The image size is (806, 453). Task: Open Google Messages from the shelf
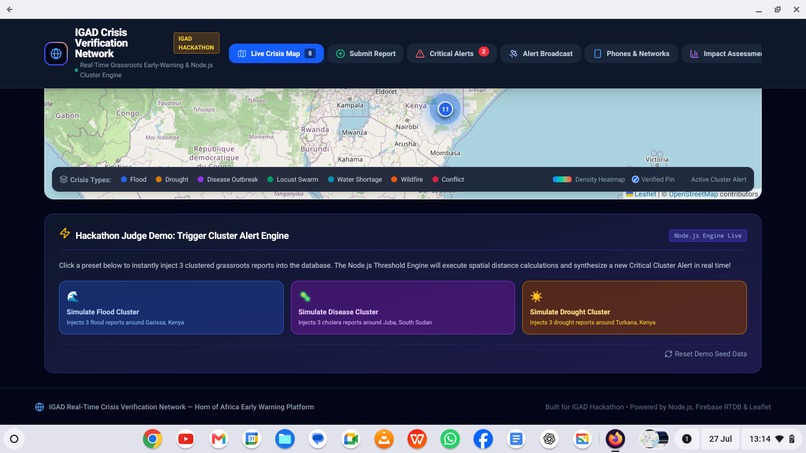[318, 439]
